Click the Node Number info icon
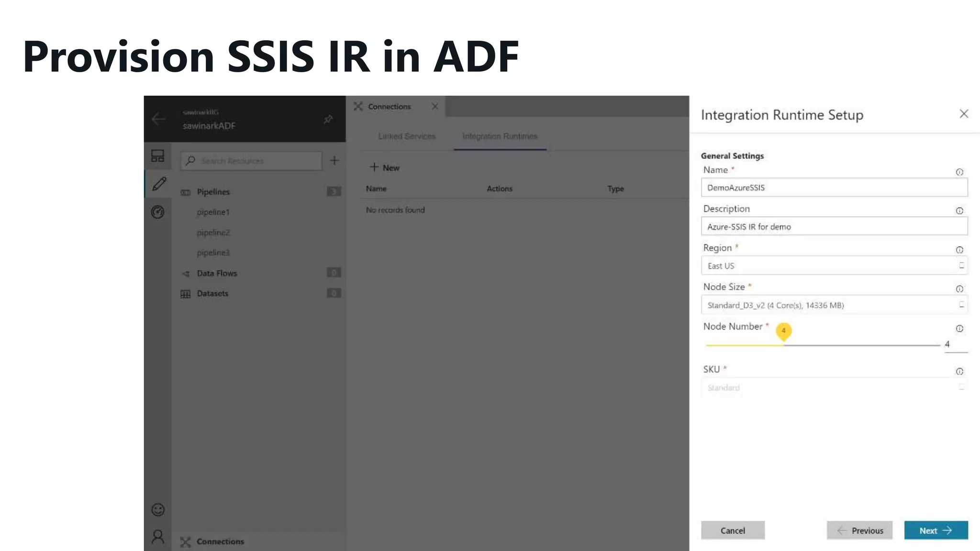The height and width of the screenshot is (551, 980). (959, 329)
